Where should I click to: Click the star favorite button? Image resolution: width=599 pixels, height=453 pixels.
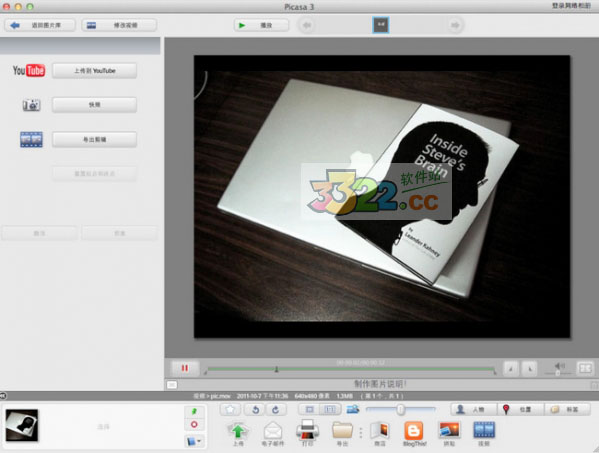pos(230,410)
